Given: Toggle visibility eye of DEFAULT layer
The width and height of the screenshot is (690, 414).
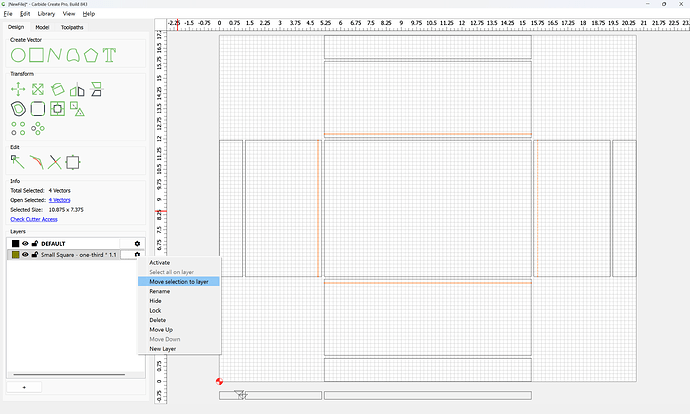Looking at the screenshot, I should point(25,243).
